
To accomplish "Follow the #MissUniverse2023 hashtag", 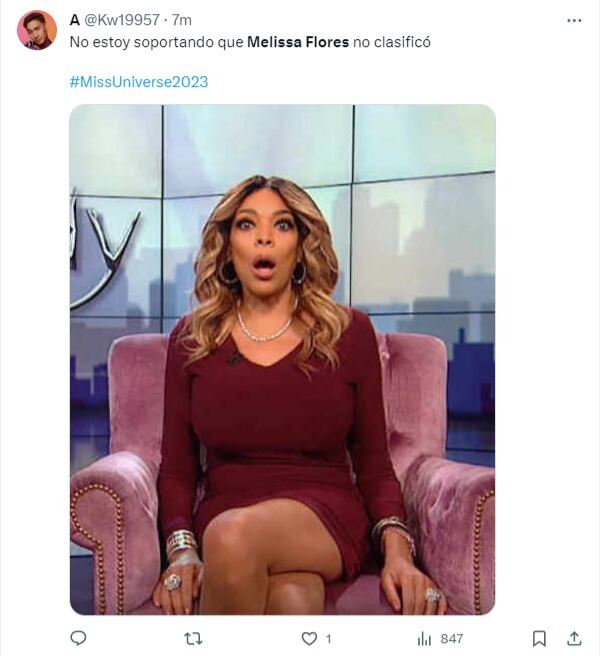I will click(x=139, y=82).
